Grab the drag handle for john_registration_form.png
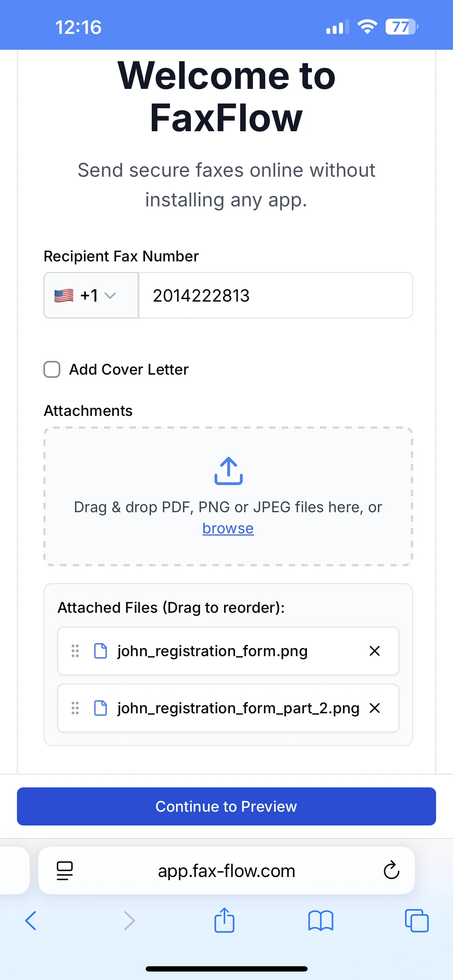 74,651
